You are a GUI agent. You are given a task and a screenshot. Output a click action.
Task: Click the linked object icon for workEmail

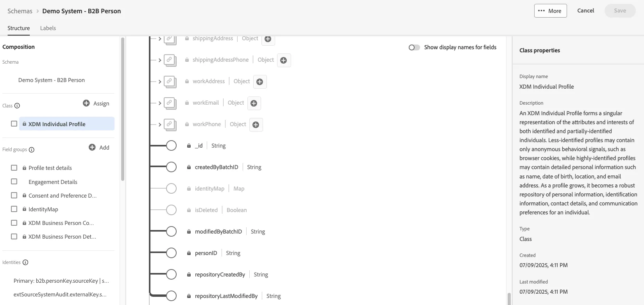(x=169, y=103)
